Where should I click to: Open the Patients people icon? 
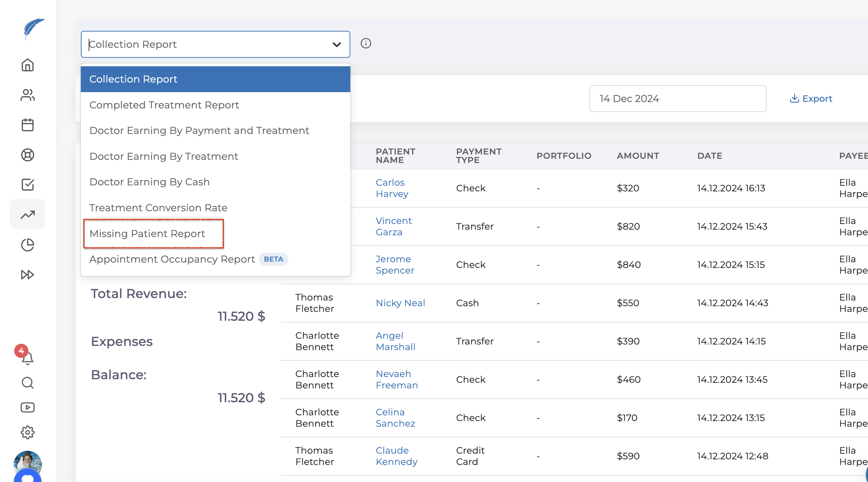(x=28, y=95)
